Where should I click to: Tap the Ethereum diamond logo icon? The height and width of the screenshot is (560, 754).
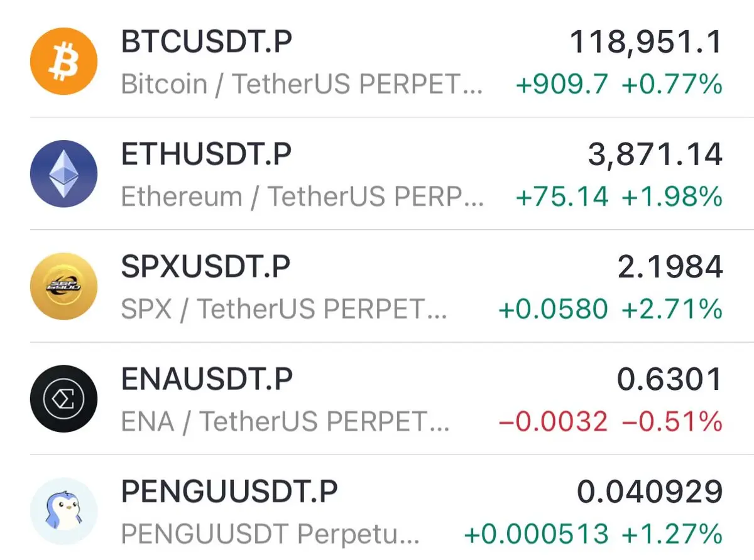63,174
